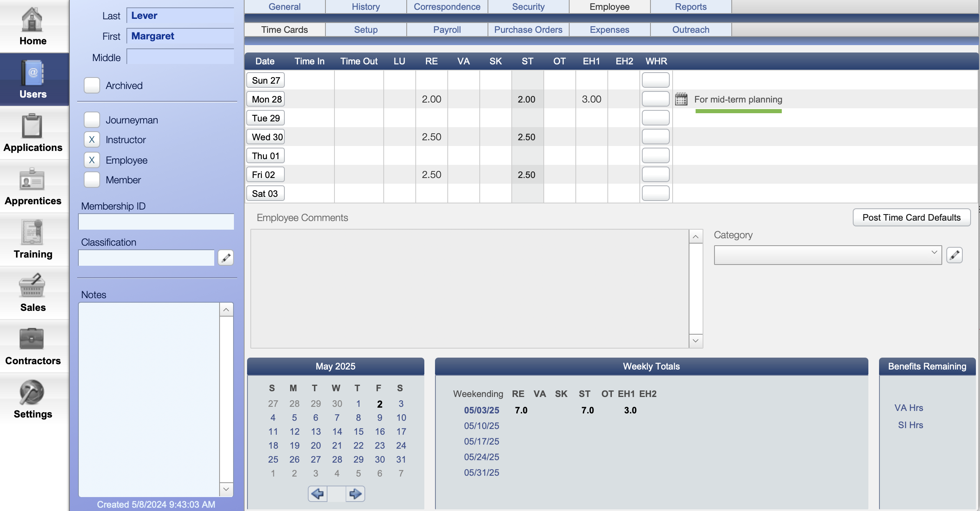Click into the Employee Comments box
980x511 pixels.
pyautogui.click(x=469, y=289)
